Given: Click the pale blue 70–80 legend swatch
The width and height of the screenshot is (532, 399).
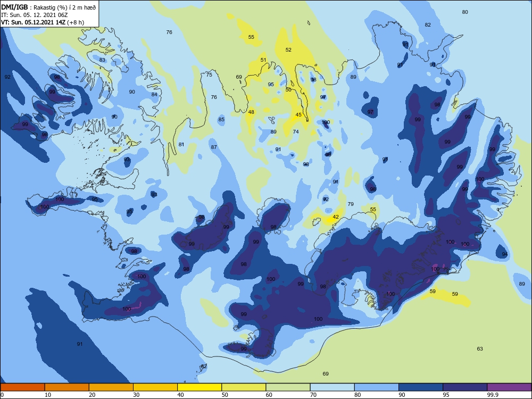Looking at the screenshot, I should 332,387.
